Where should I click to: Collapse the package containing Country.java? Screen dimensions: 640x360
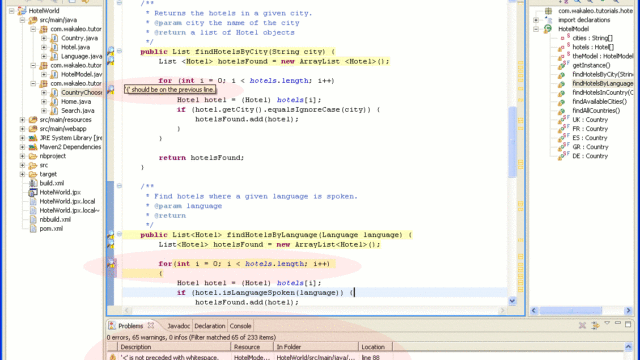33,29
